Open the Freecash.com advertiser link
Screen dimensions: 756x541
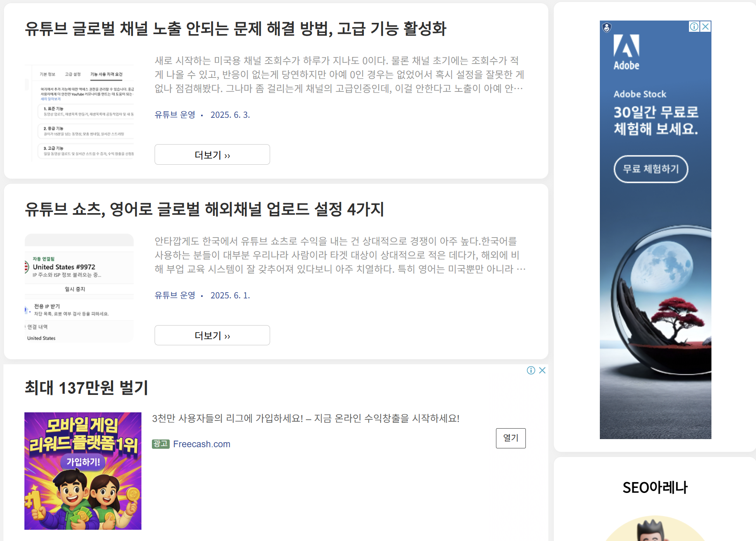coord(201,444)
